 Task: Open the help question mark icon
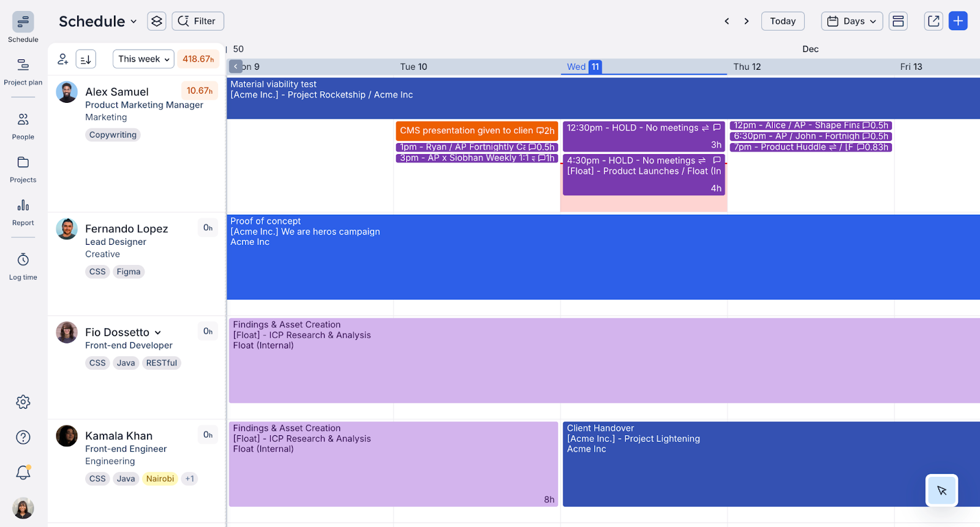pyautogui.click(x=23, y=437)
